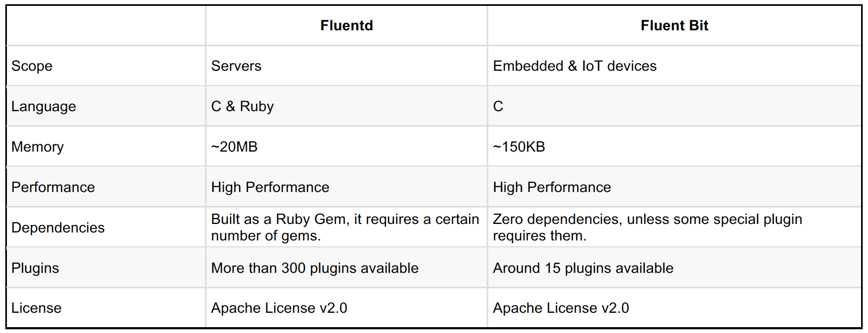Click the Plugins row label
This screenshot has height=333, width=868.
(x=35, y=268)
